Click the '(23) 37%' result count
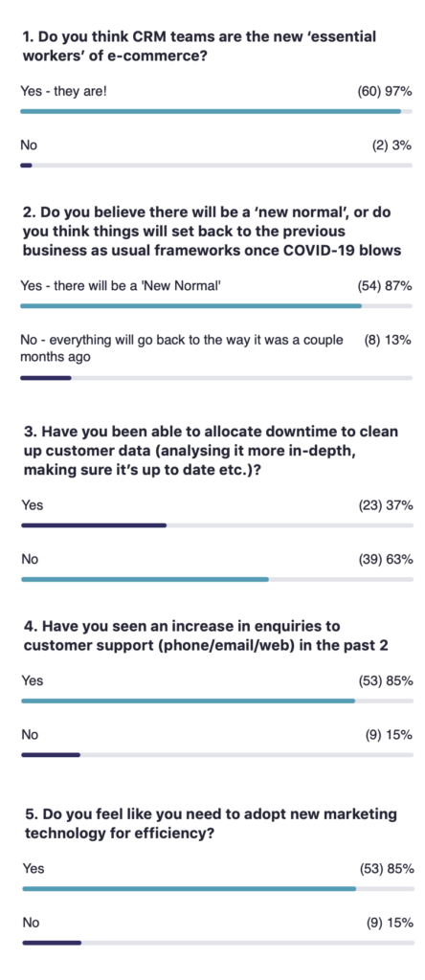Viewport: 425px width, 980px height. coord(386,505)
